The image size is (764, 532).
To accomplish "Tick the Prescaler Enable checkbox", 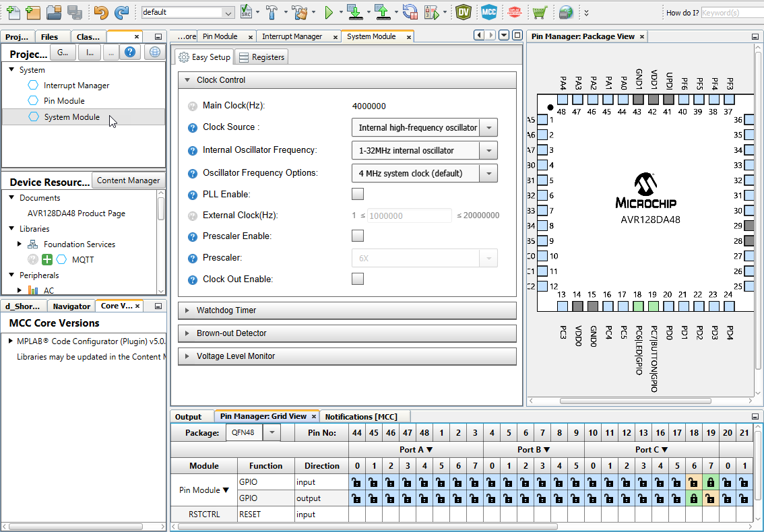I will coord(358,236).
